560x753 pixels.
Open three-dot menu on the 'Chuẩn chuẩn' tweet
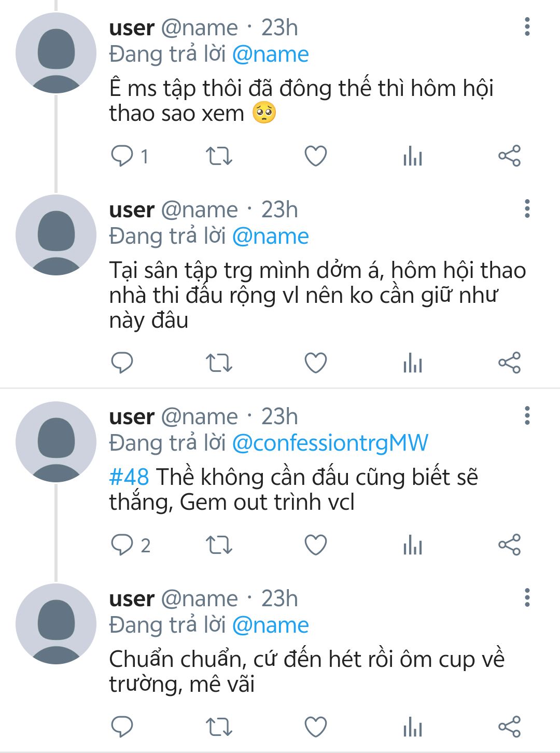[527, 597]
